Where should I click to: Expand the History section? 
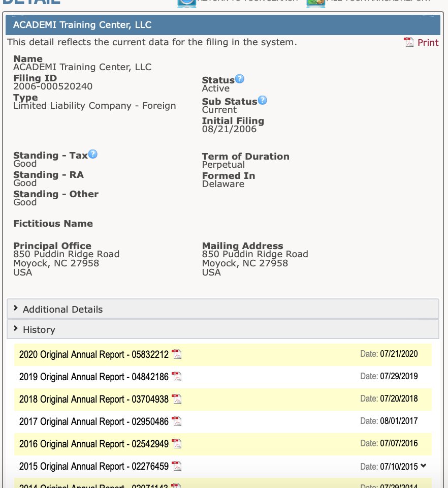223,329
